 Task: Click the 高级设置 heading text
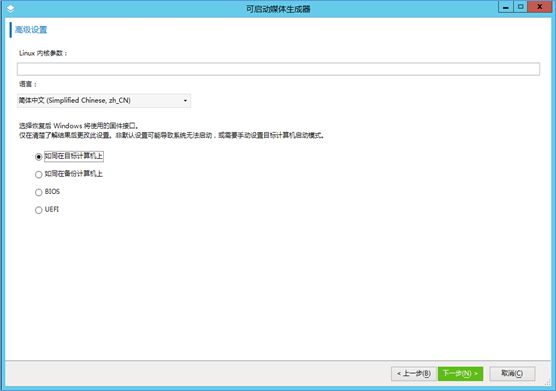pos(31,30)
